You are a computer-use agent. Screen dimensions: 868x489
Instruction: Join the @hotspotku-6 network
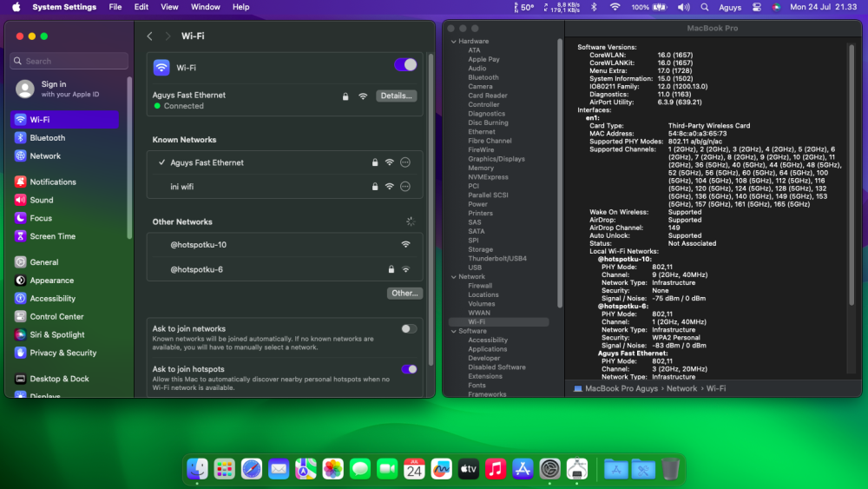pos(285,270)
